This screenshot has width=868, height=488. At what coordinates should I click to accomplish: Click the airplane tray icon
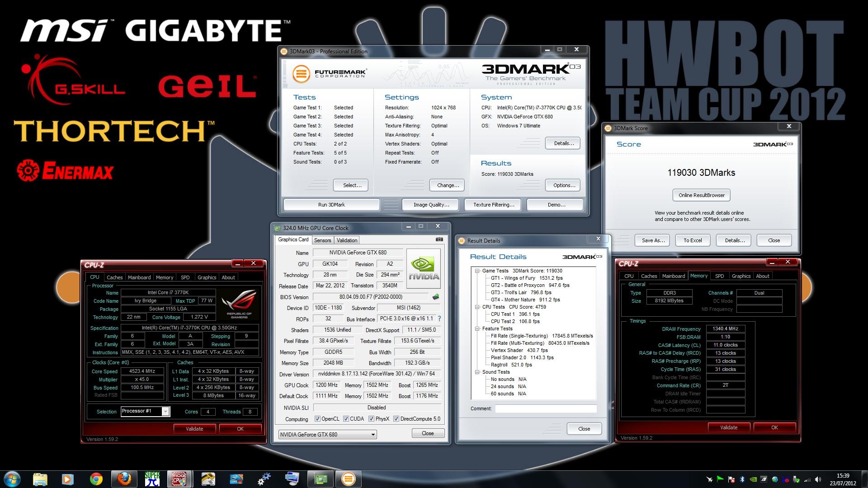(x=710, y=479)
